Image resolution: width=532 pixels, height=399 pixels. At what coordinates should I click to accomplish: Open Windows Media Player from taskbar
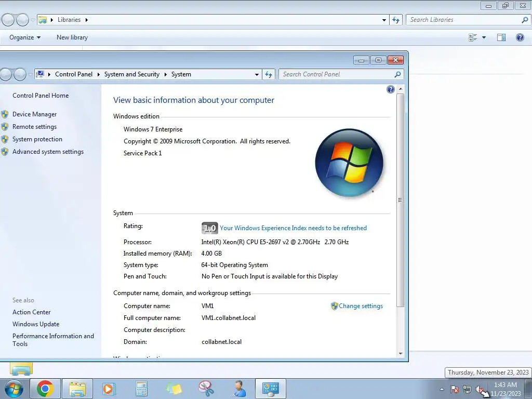pyautogui.click(x=109, y=389)
